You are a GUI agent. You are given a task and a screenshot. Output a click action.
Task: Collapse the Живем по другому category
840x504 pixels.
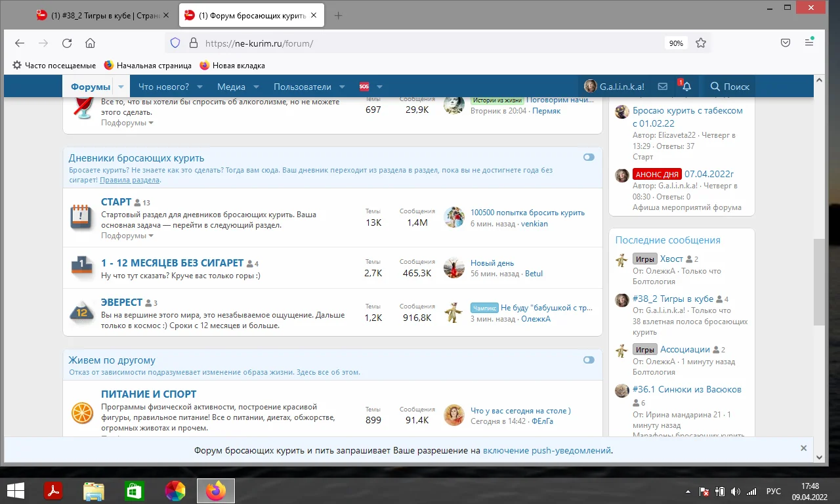(x=589, y=360)
